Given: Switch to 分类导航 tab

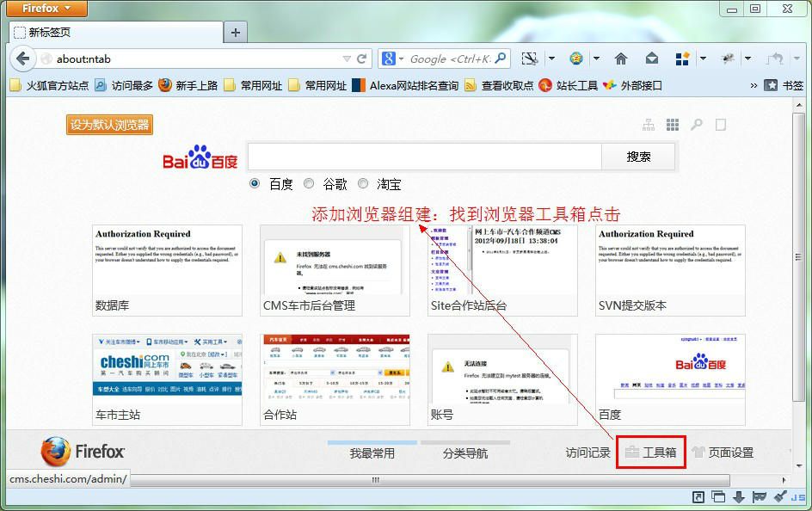Looking at the screenshot, I should pos(465,453).
